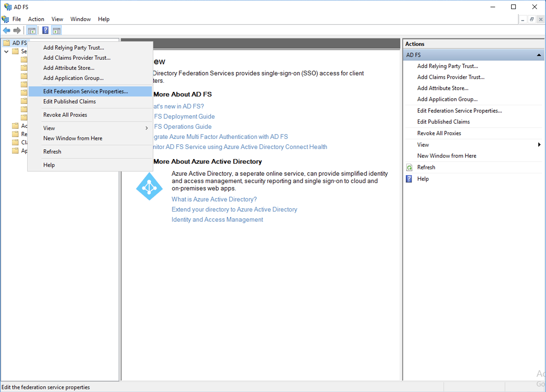
Task: Open the AD FS Deployment Guide link
Action: click(x=184, y=116)
